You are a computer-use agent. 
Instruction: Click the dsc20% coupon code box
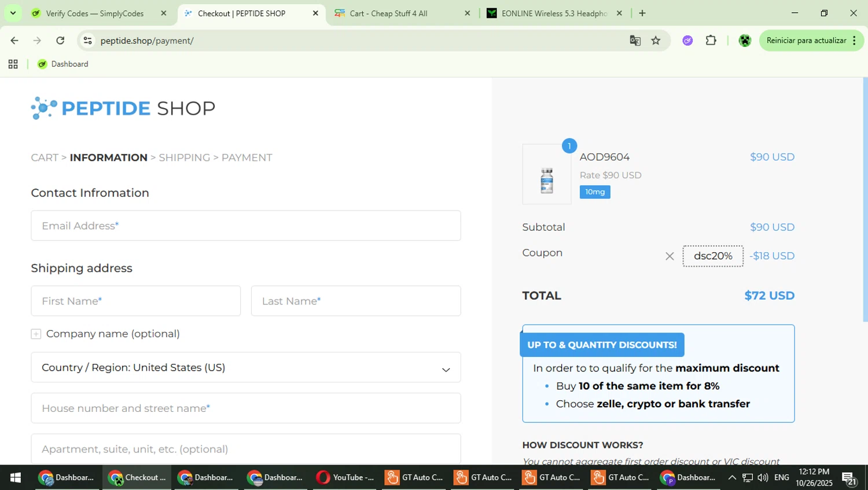713,256
